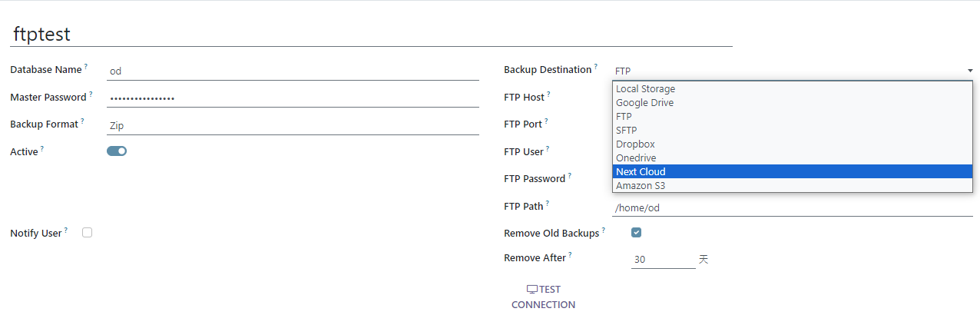Click the help question mark beside Database Name

pyautogui.click(x=86, y=67)
